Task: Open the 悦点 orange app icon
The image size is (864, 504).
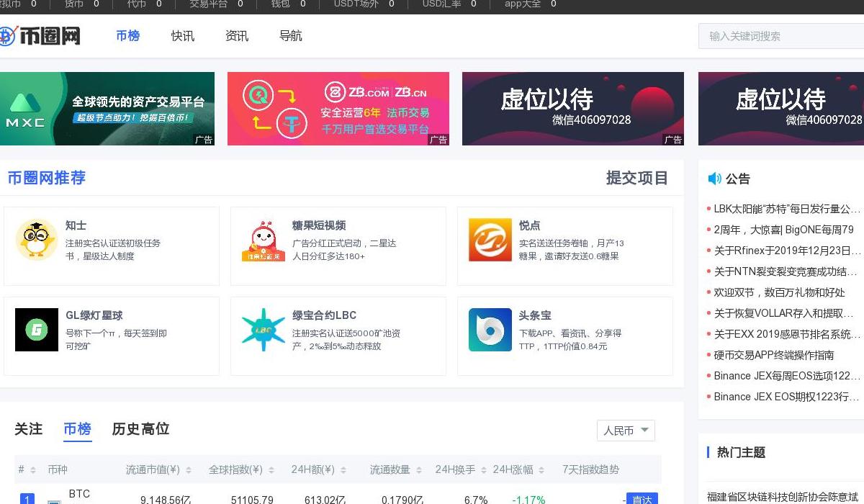Action: tap(490, 240)
